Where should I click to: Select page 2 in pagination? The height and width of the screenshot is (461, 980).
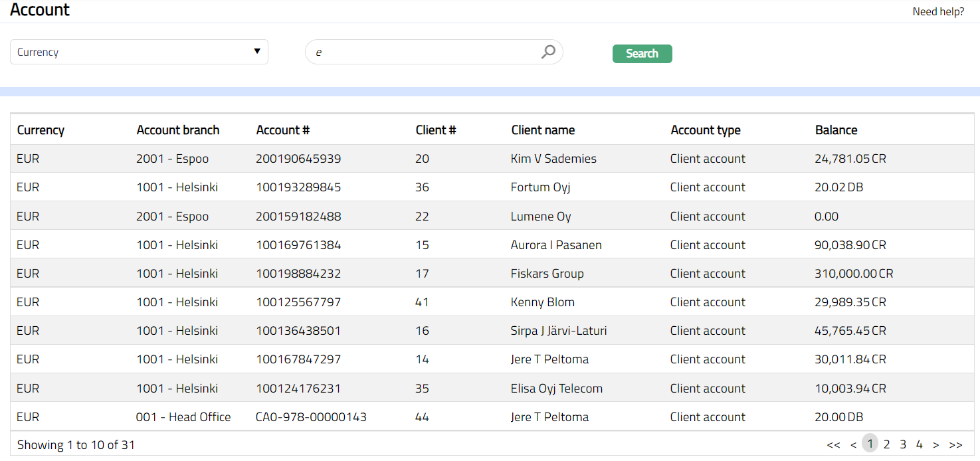click(886, 444)
